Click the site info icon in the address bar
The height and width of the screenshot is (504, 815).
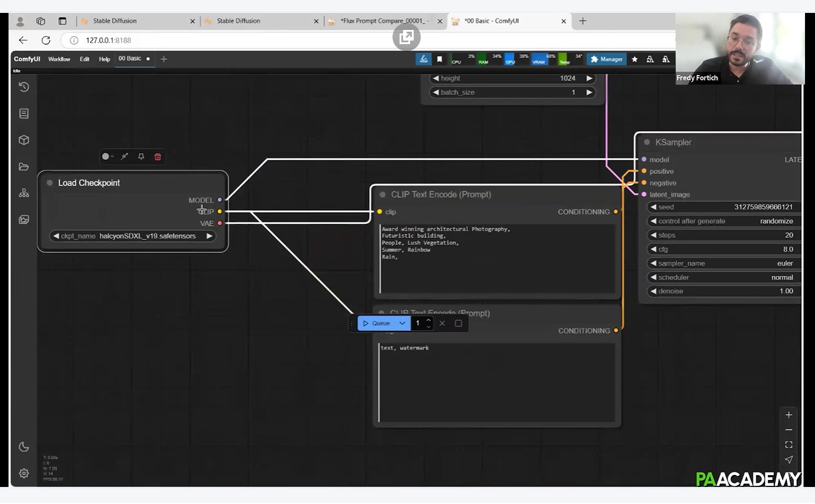click(74, 41)
